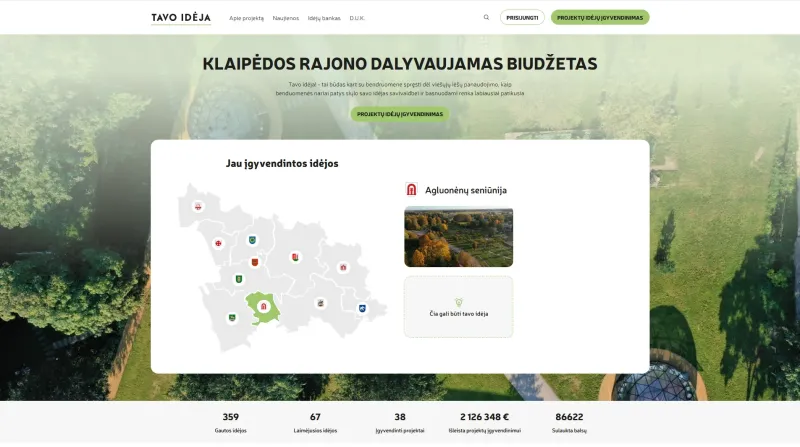
Task: Select the dark green shield in southwest region
Action: point(232,317)
